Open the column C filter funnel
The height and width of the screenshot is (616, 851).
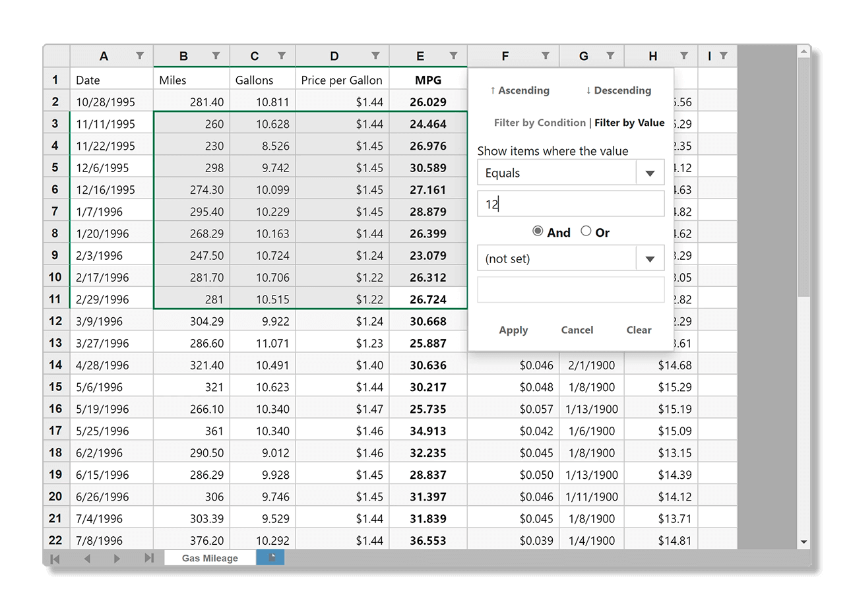pos(282,56)
